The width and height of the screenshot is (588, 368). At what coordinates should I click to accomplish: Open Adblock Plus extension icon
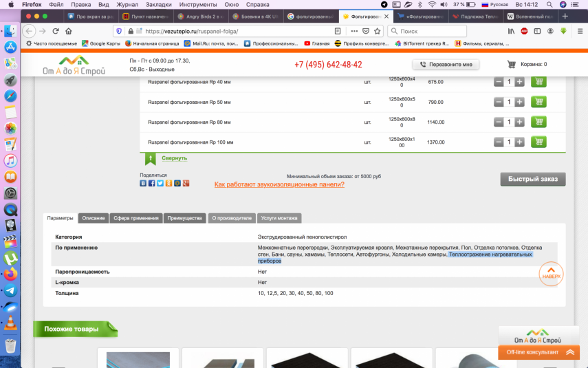click(524, 31)
